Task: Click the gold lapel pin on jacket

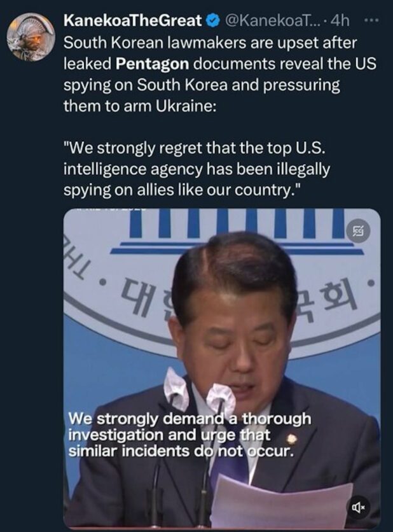Action: tap(291, 439)
